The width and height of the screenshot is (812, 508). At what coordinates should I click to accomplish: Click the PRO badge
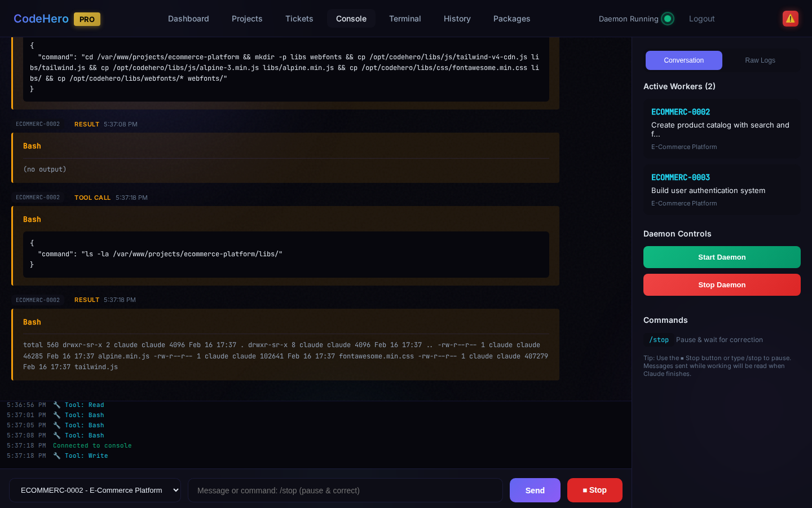pyautogui.click(x=87, y=19)
